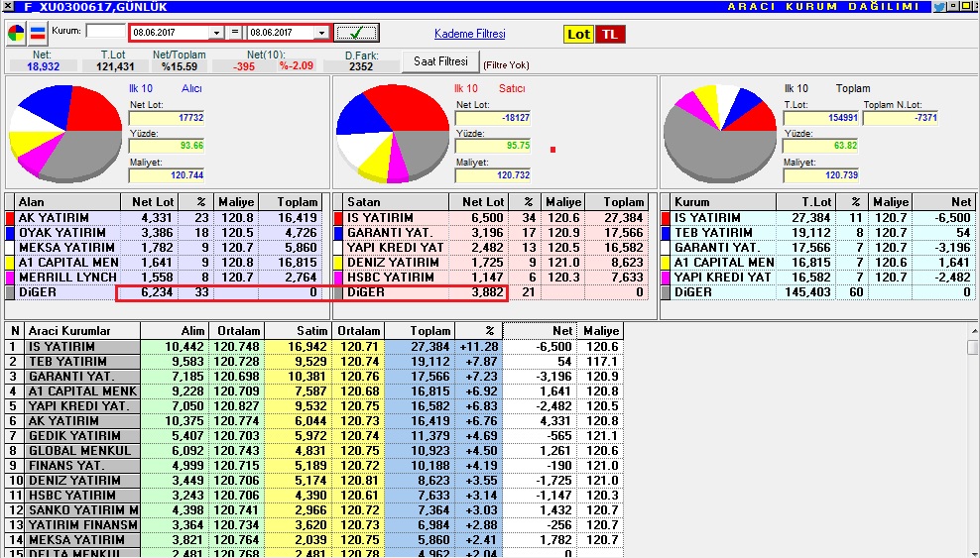The image size is (980, 558).
Task: Click the green checkmark apply button
Action: click(356, 33)
